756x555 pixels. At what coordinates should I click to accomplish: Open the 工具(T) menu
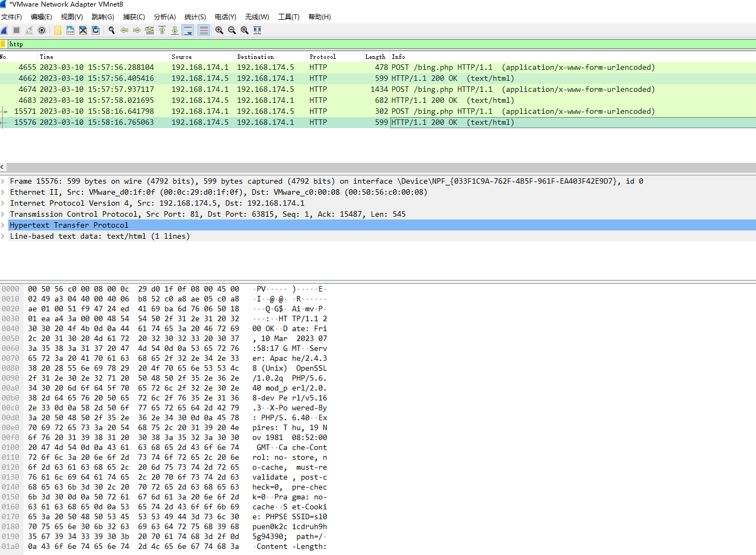(289, 17)
